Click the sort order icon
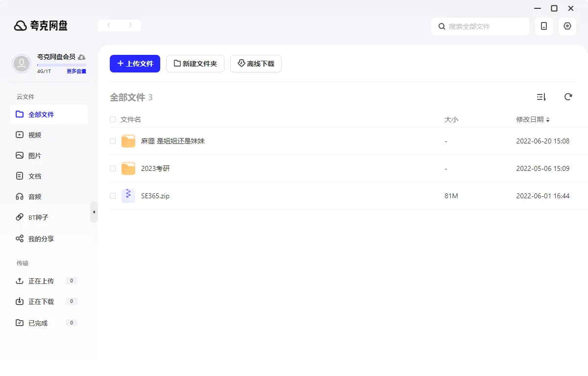The width and height of the screenshot is (588, 376). [541, 97]
